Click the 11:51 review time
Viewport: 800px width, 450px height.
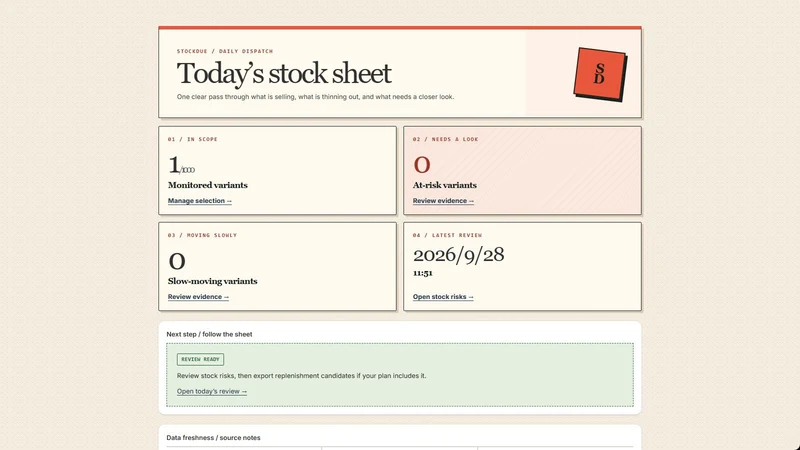[423, 273]
